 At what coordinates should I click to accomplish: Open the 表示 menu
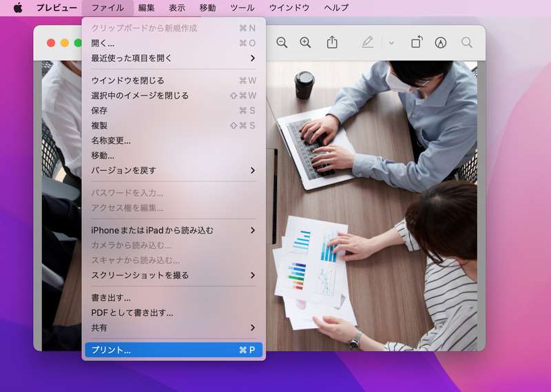point(177,8)
